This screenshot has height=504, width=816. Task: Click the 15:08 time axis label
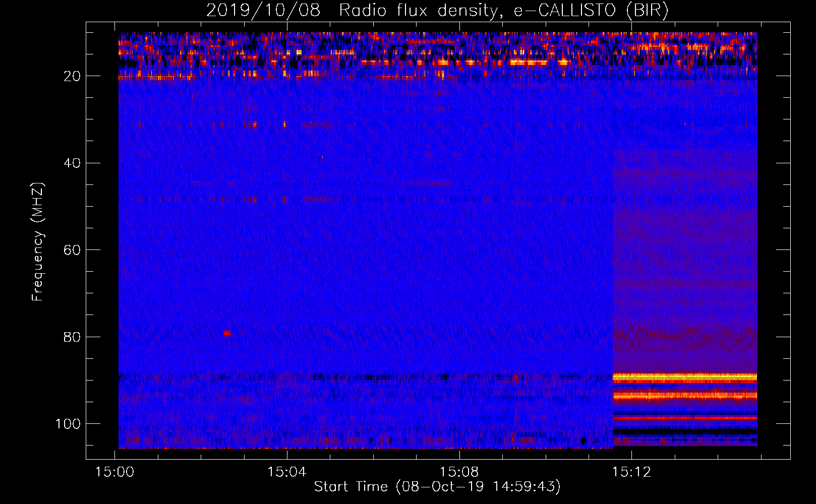459,472
